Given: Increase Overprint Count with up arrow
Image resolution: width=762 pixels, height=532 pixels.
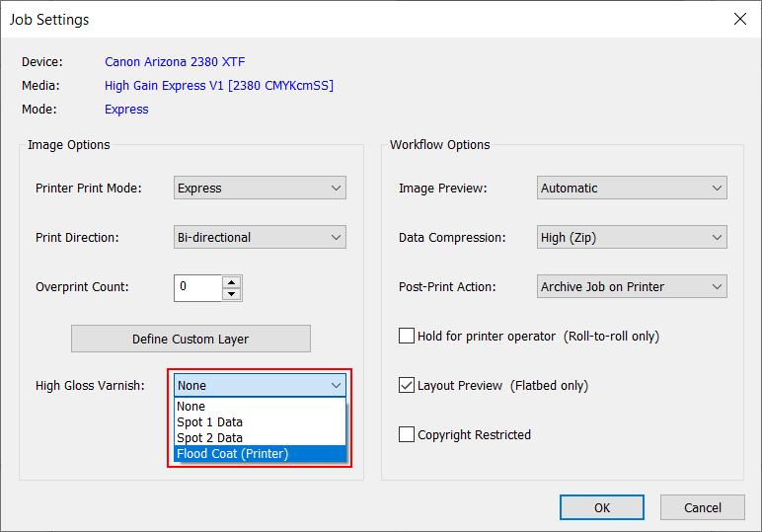Looking at the screenshot, I should (231, 281).
